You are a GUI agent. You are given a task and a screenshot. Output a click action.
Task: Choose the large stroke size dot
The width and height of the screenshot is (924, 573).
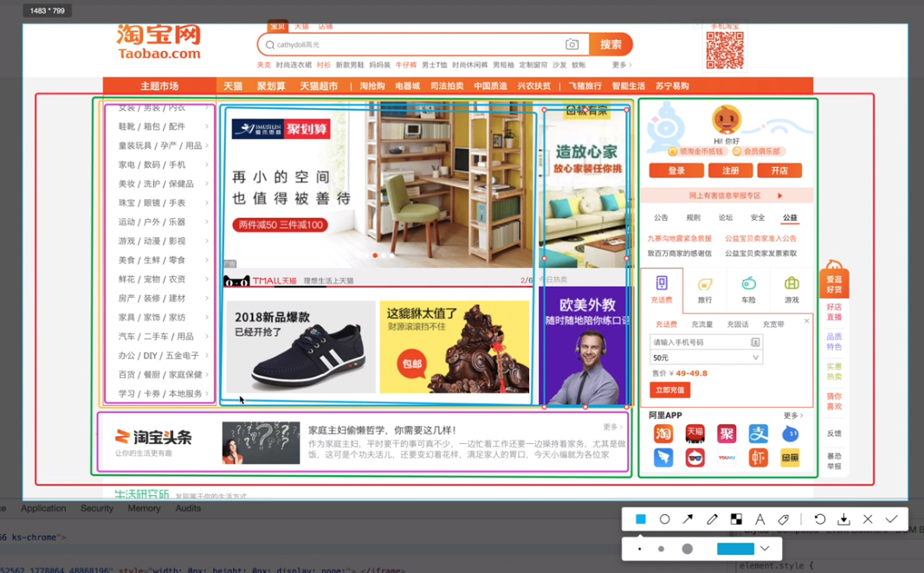pyautogui.click(x=687, y=549)
